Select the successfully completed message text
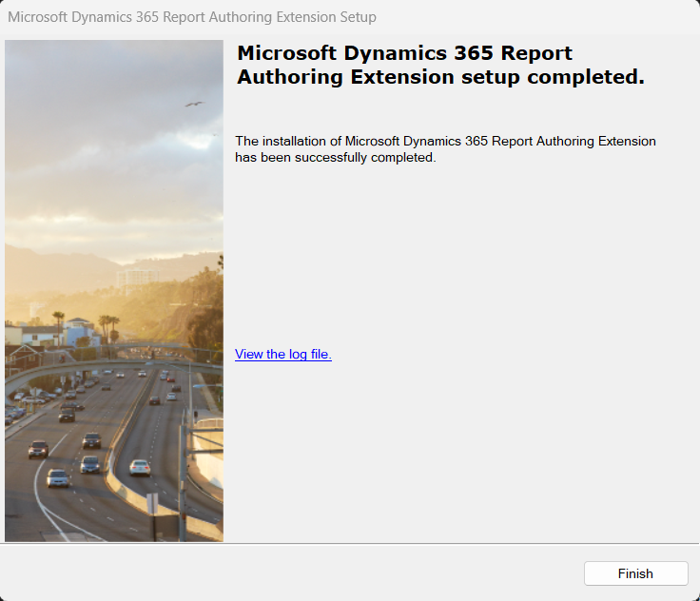Screen dimensions: 700x601 (x=445, y=149)
